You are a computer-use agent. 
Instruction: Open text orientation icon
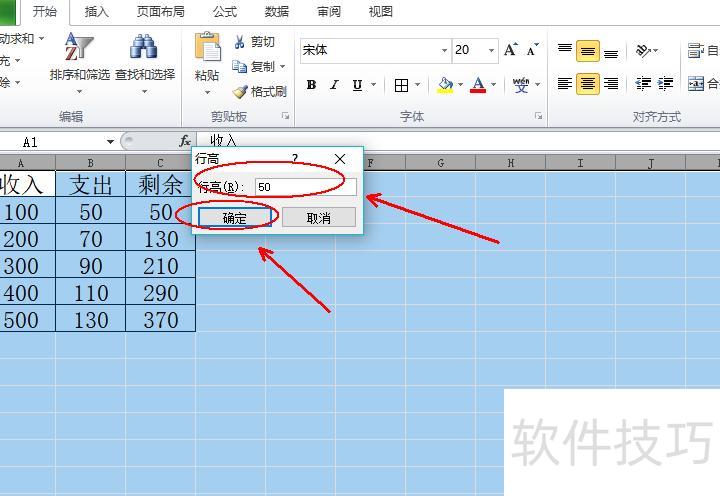644,51
